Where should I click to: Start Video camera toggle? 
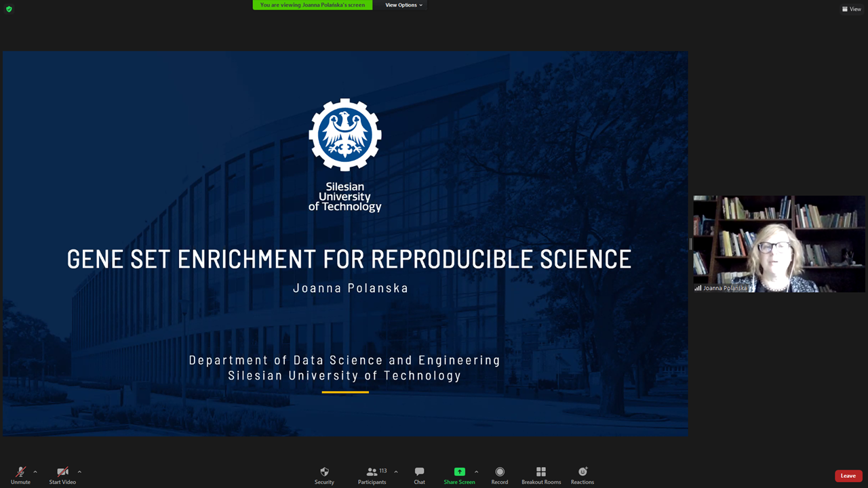coord(62,472)
